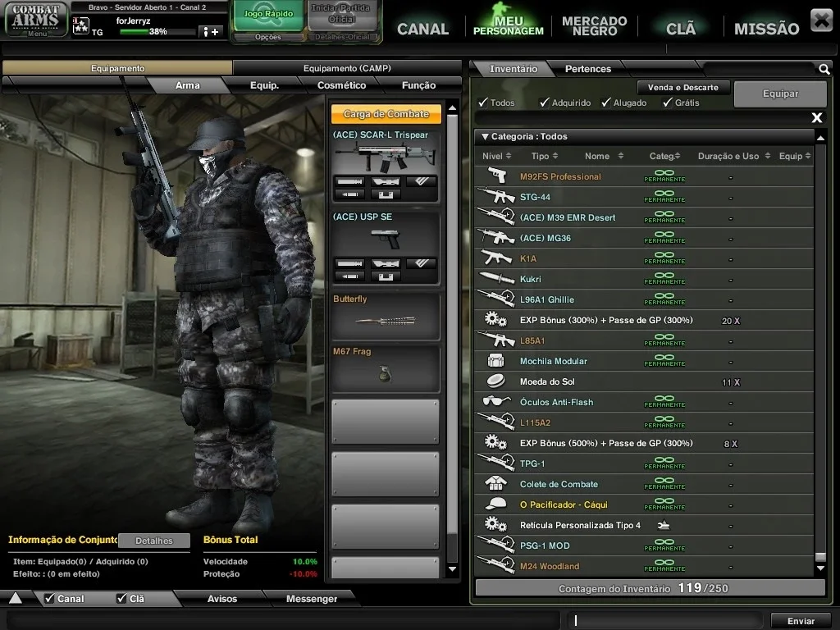The image size is (840, 630).
Task: Select the STG-44 rifle icon
Action: coord(495,196)
